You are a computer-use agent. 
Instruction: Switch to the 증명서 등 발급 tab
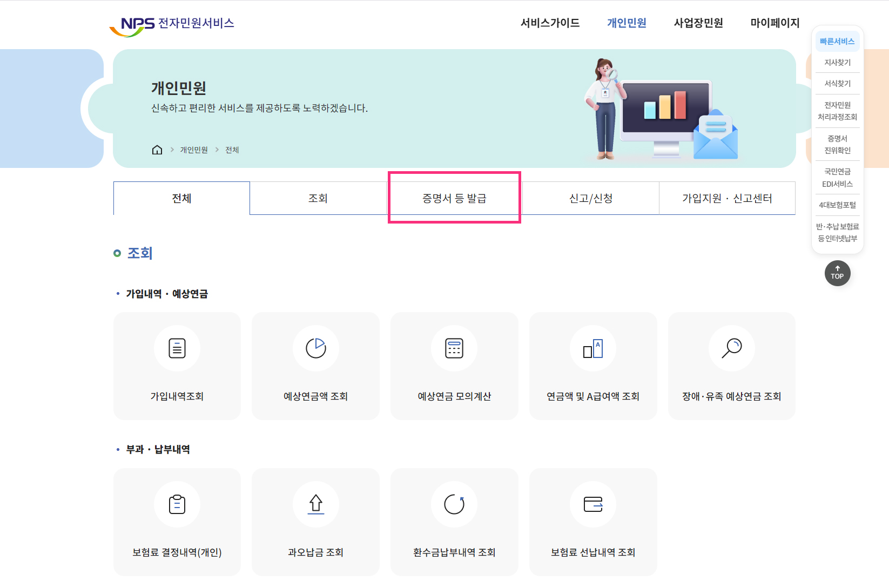coord(454,198)
